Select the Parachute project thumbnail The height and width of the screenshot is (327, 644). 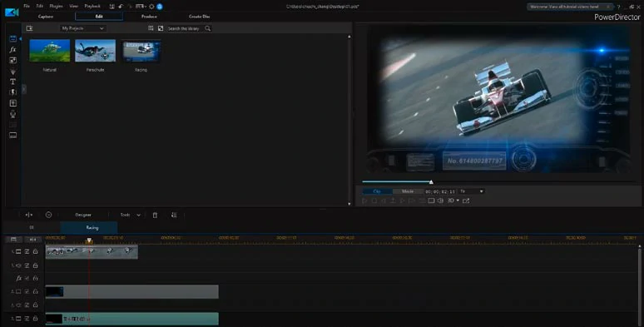pyautogui.click(x=96, y=51)
